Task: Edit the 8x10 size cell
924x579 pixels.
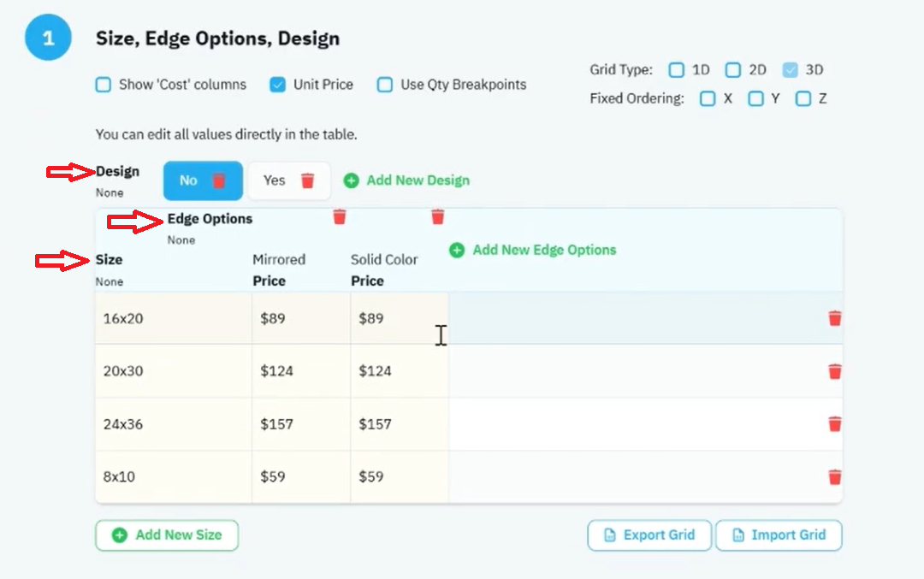Action: 173,476
